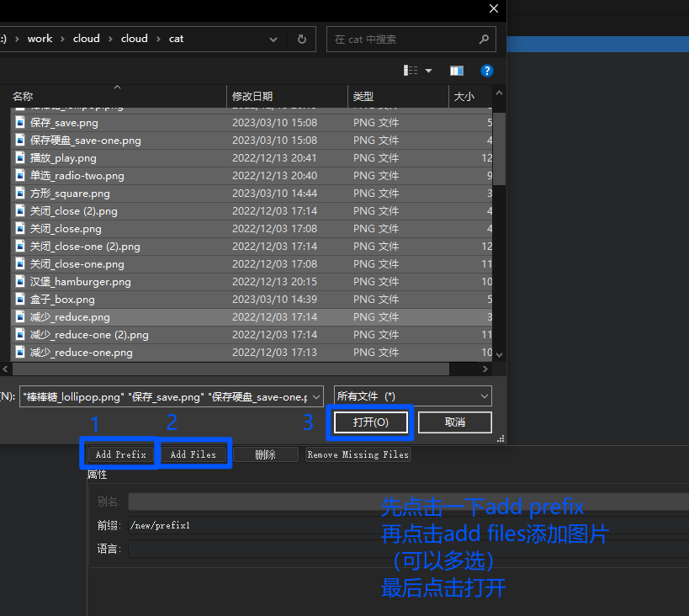This screenshot has height=616, width=689.
Task: Click the PNG icon of 保存_save.png
Action: pyautogui.click(x=20, y=122)
